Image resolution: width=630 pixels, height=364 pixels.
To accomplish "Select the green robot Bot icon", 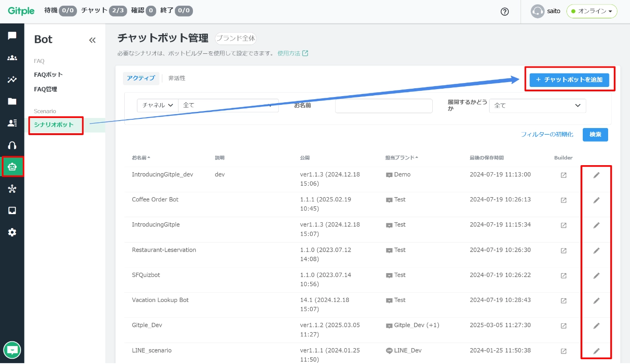I will pyautogui.click(x=12, y=167).
